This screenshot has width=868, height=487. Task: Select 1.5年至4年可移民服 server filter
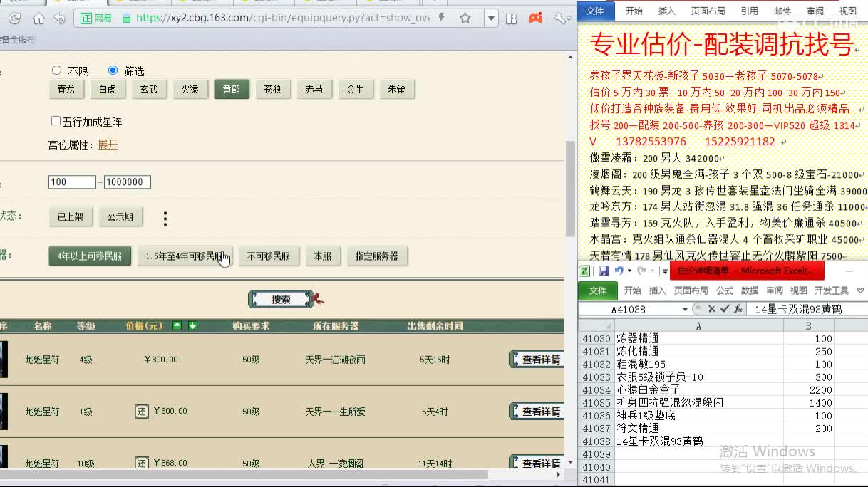click(185, 256)
